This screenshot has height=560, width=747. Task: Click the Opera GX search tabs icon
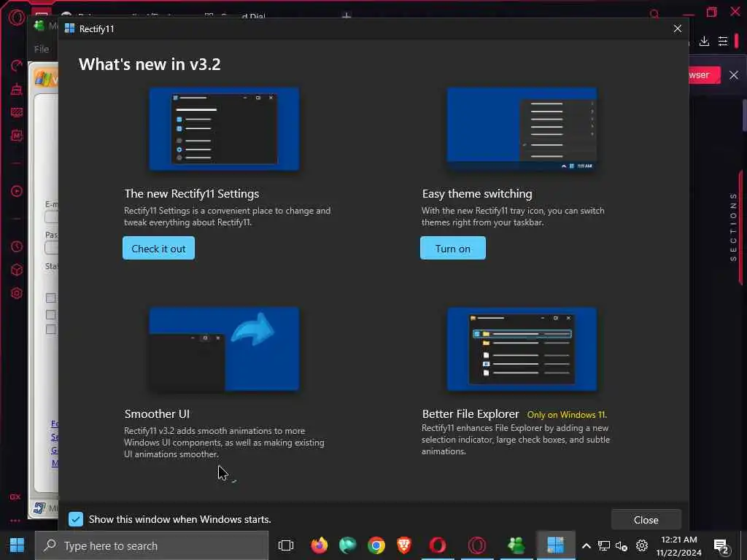point(654,15)
